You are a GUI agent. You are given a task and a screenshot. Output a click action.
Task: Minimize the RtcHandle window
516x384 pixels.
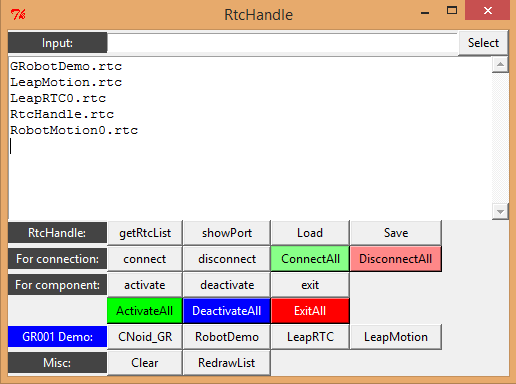pyautogui.click(x=425, y=13)
